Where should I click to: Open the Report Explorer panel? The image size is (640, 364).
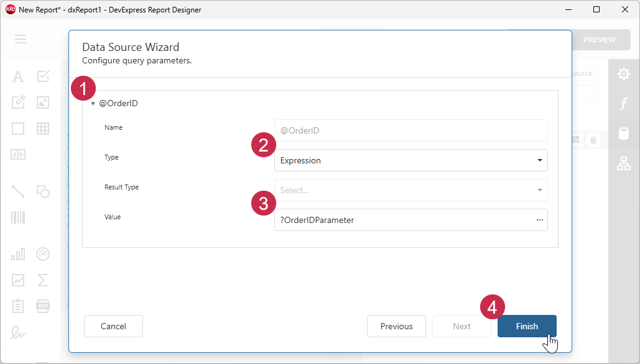pyautogui.click(x=624, y=163)
